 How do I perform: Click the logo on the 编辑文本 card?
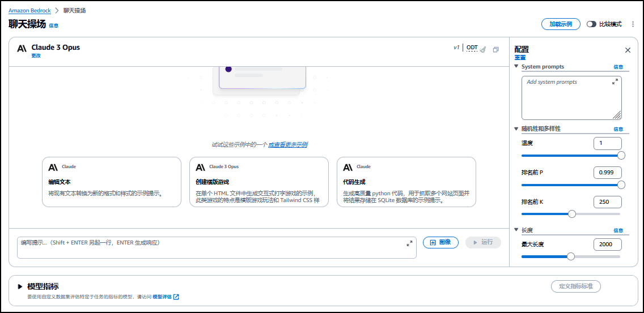(x=53, y=167)
